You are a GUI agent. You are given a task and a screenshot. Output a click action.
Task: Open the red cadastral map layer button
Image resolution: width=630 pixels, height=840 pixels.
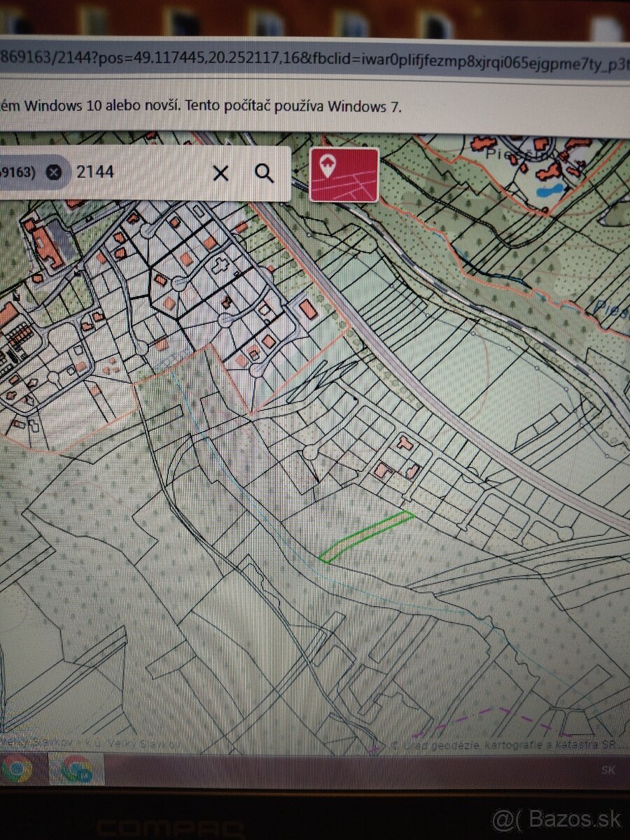coord(344,174)
